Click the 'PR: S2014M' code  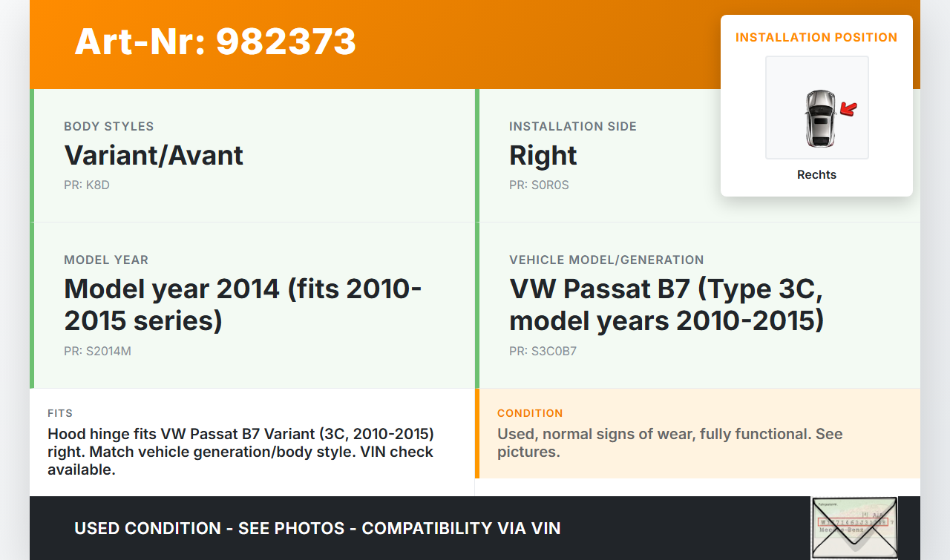pos(97,351)
